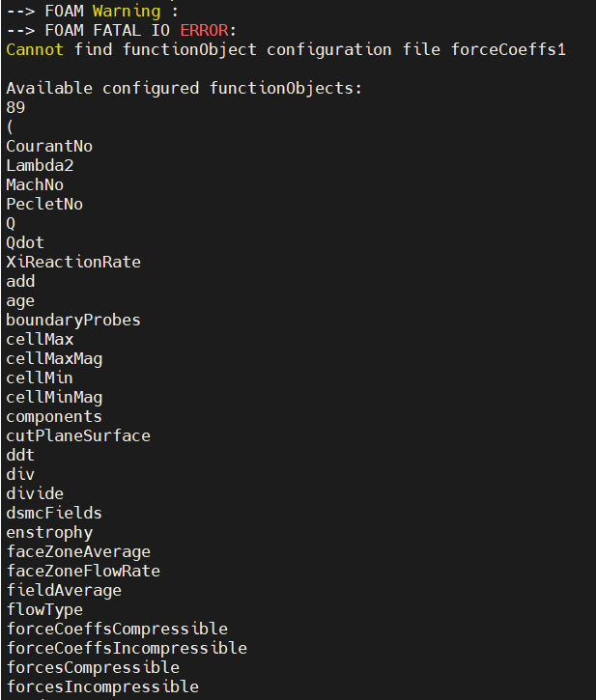
Task: Click on boundaryProbes text
Action: pos(73,321)
